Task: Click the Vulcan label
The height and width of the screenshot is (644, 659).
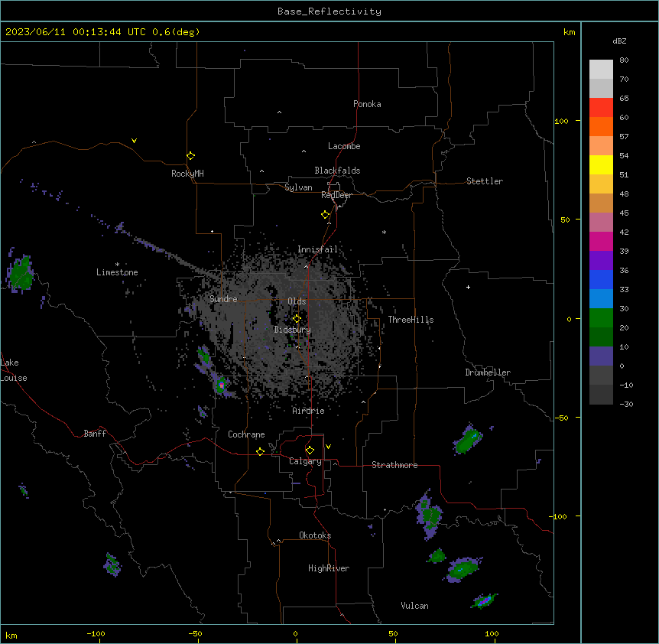Action: coord(415,606)
